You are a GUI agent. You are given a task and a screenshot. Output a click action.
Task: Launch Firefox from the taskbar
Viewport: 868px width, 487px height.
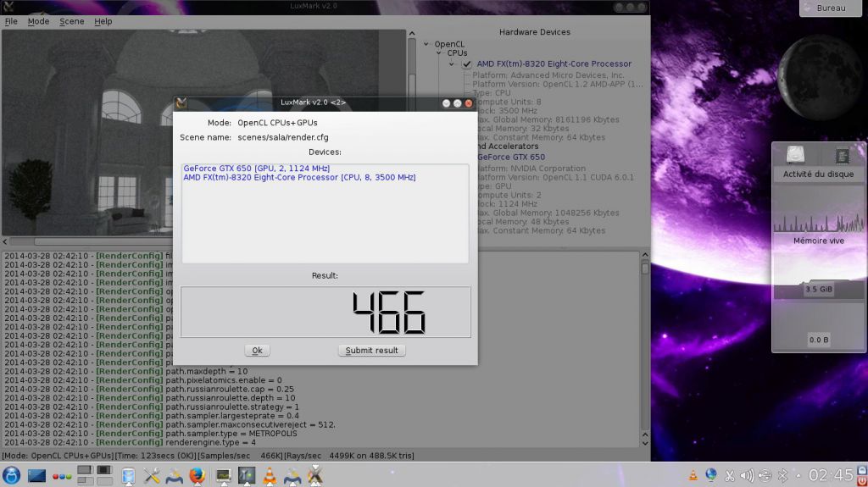[197, 475]
